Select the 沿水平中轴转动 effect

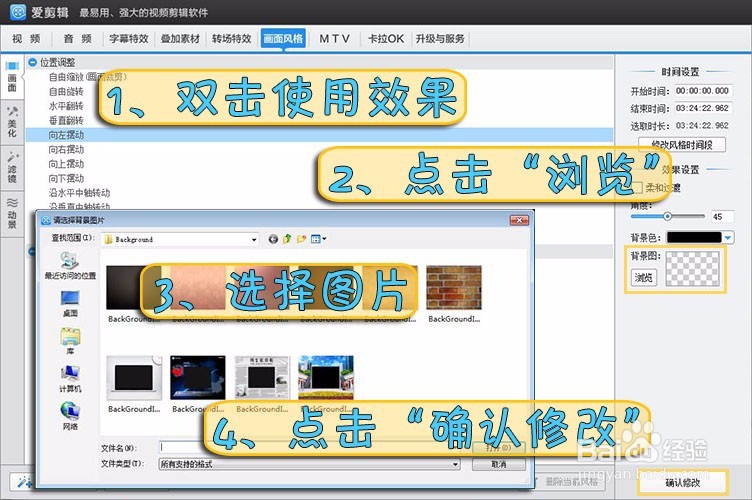80,192
